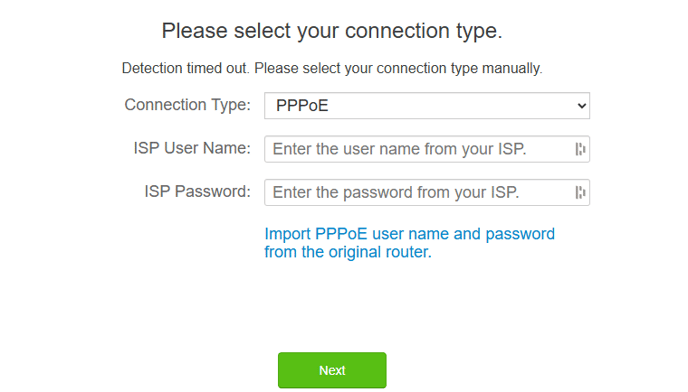Focus the ISP User Name input field
The width and height of the screenshot is (688, 392).
click(x=427, y=149)
